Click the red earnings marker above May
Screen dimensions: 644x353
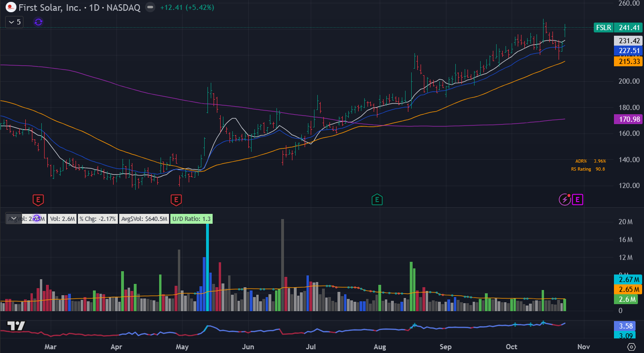pyautogui.click(x=176, y=200)
